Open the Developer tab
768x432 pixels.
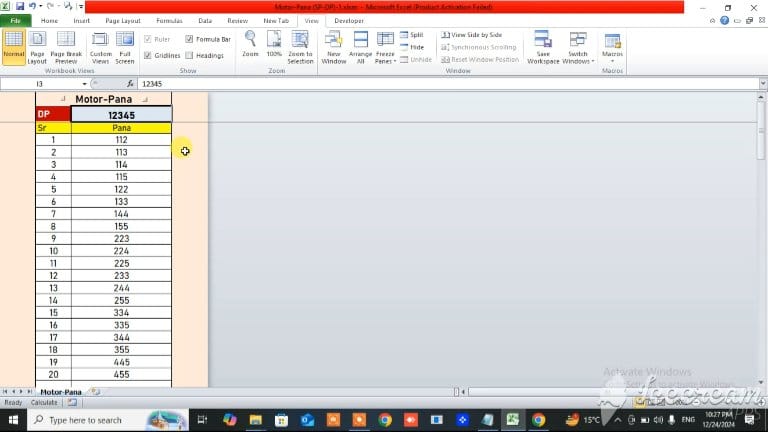coord(349,21)
